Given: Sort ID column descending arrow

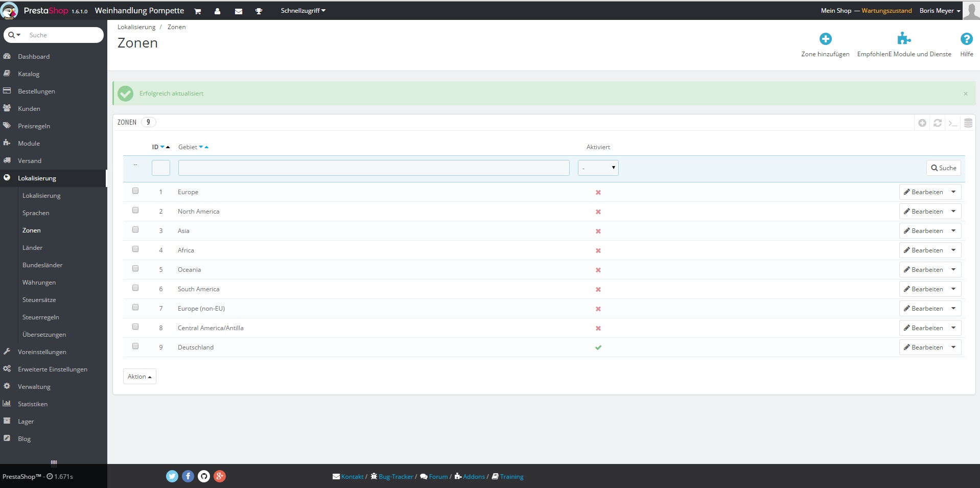Looking at the screenshot, I should (162, 147).
